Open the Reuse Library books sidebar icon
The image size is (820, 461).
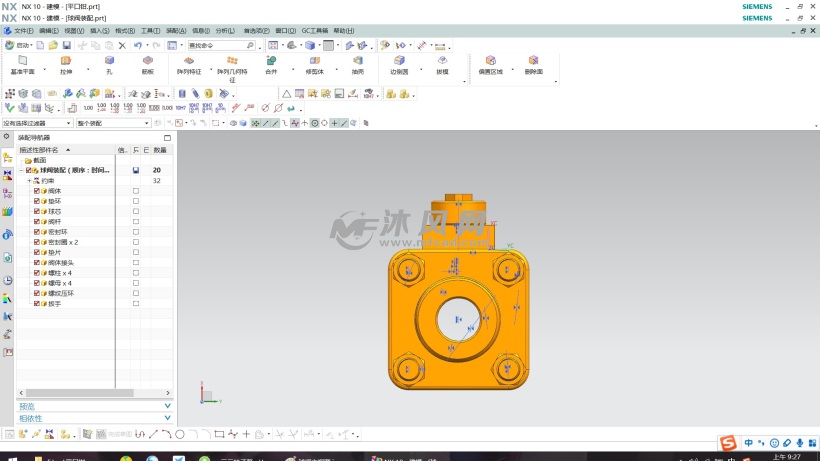click(x=7, y=211)
